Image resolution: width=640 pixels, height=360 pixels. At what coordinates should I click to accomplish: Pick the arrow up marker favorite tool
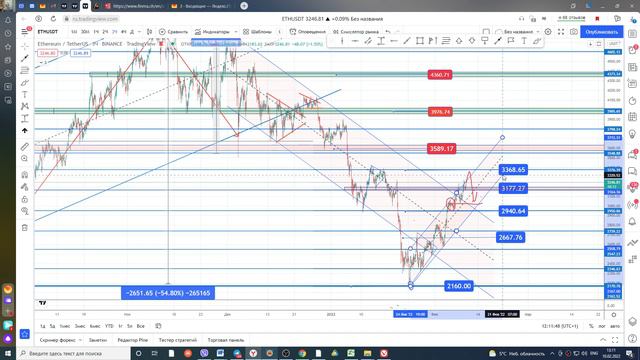click(459, 41)
